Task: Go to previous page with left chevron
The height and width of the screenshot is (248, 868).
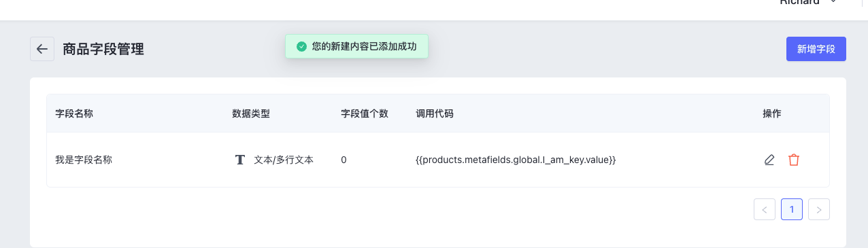Action: (765, 209)
